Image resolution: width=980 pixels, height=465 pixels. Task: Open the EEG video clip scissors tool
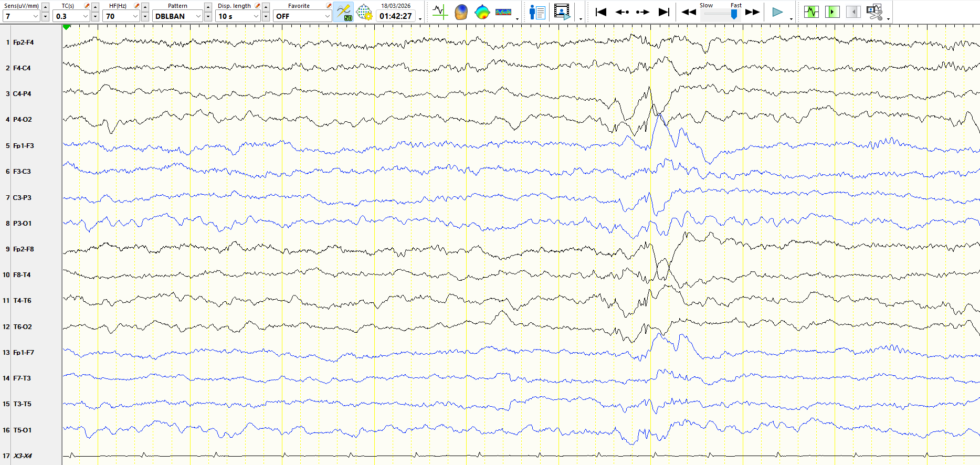point(874,12)
